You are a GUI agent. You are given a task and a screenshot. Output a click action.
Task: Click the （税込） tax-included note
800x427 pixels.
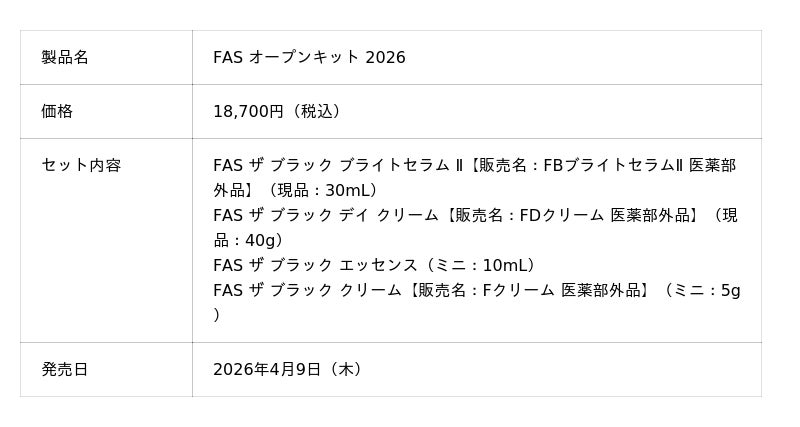[x=316, y=112]
